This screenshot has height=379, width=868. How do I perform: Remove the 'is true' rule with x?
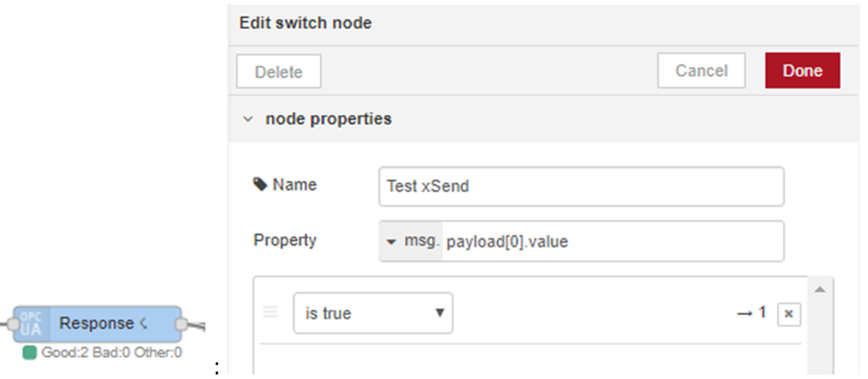[x=789, y=314]
